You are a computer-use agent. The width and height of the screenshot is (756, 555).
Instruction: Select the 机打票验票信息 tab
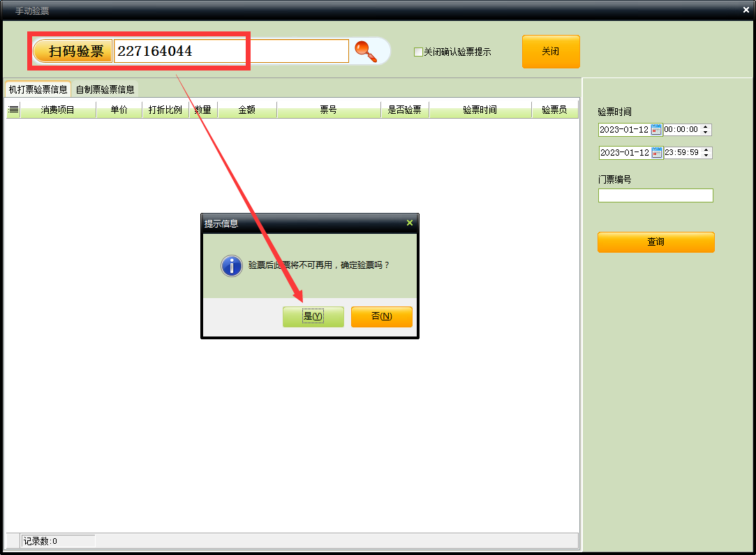[38, 89]
